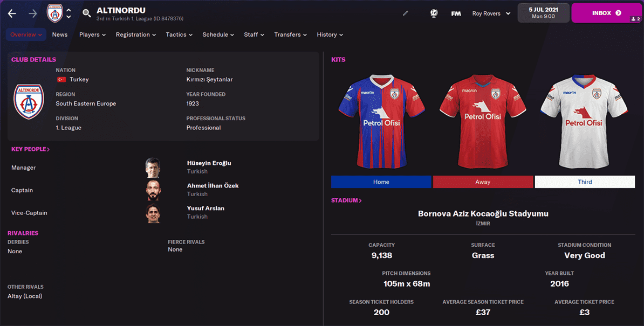
Task: Expand the Tactics menu
Action: 179,34
